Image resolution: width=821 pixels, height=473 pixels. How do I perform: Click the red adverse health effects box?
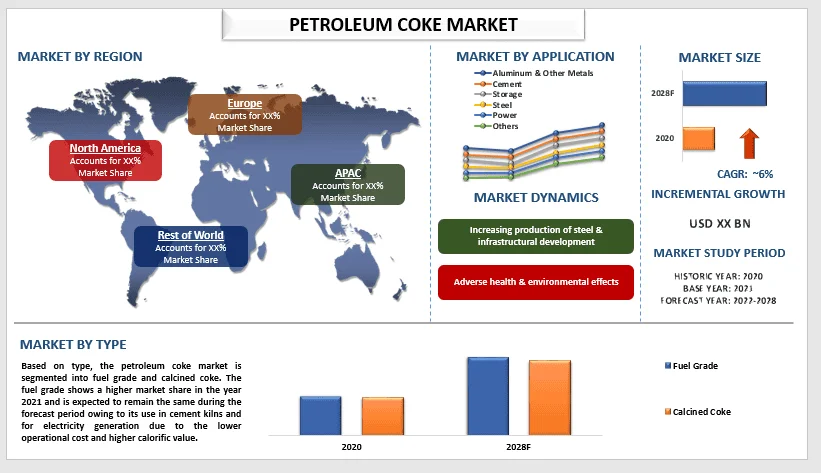tap(535, 282)
